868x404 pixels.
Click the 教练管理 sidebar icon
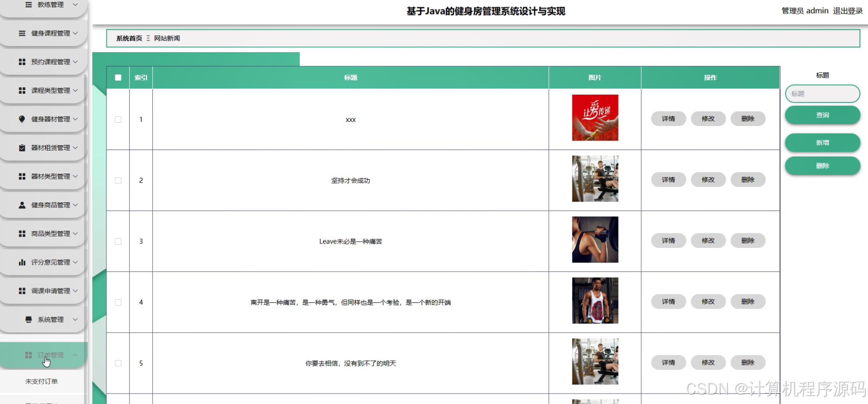(x=28, y=5)
